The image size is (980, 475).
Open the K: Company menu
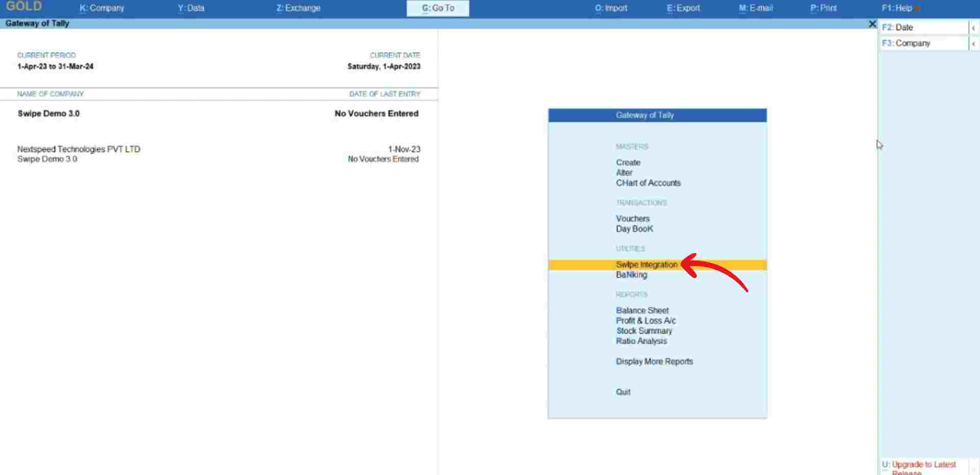102,8
